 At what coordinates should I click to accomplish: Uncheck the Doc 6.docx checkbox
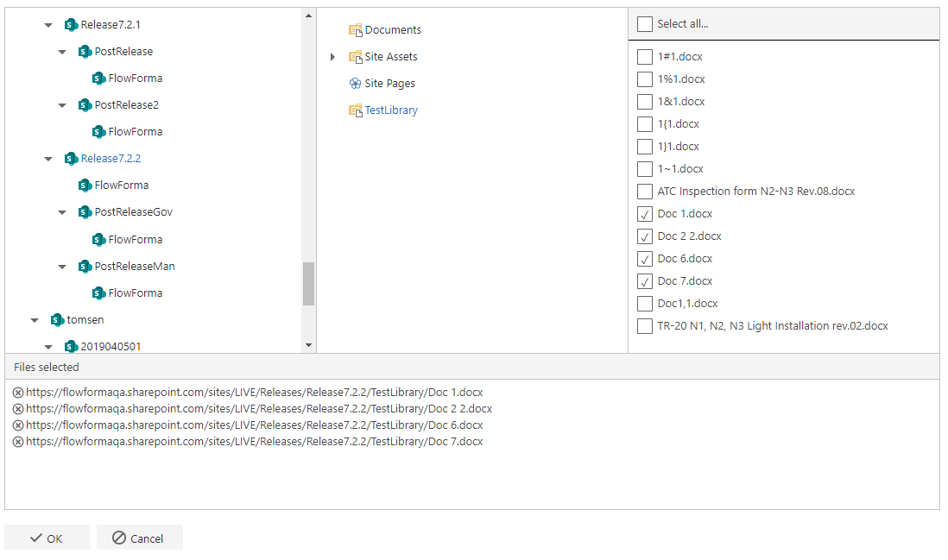click(645, 259)
